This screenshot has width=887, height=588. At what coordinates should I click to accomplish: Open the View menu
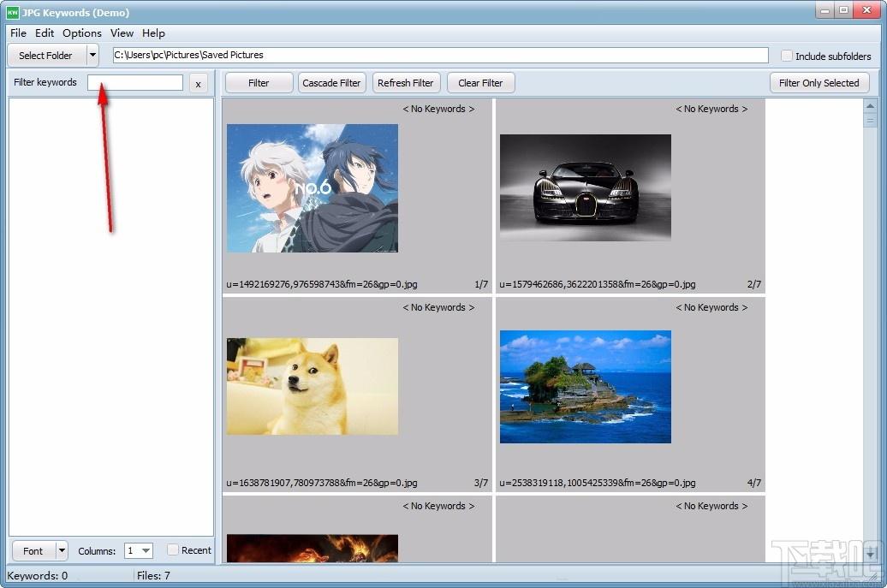122,33
